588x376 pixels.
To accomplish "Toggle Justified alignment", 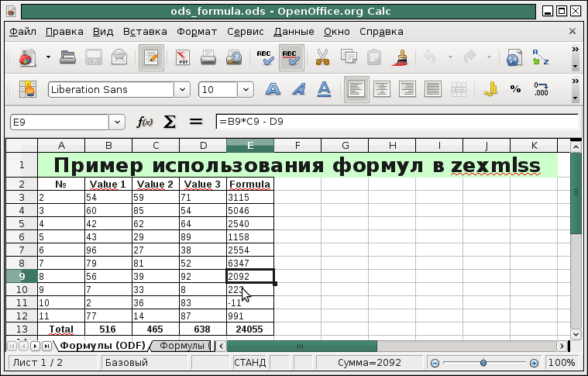I will coord(433,89).
